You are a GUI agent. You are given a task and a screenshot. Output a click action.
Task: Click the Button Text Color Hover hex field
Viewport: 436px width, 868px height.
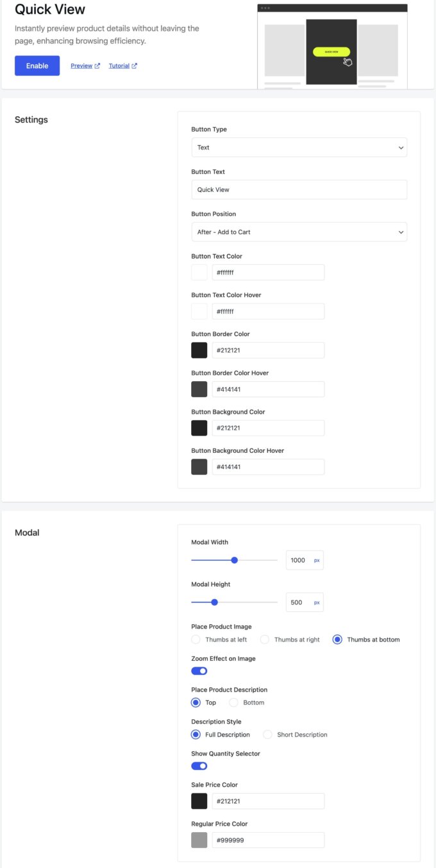pyautogui.click(x=268, y=311)
